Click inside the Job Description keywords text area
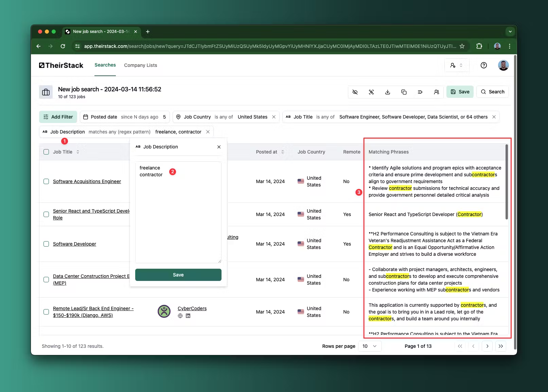 (178, 217)
